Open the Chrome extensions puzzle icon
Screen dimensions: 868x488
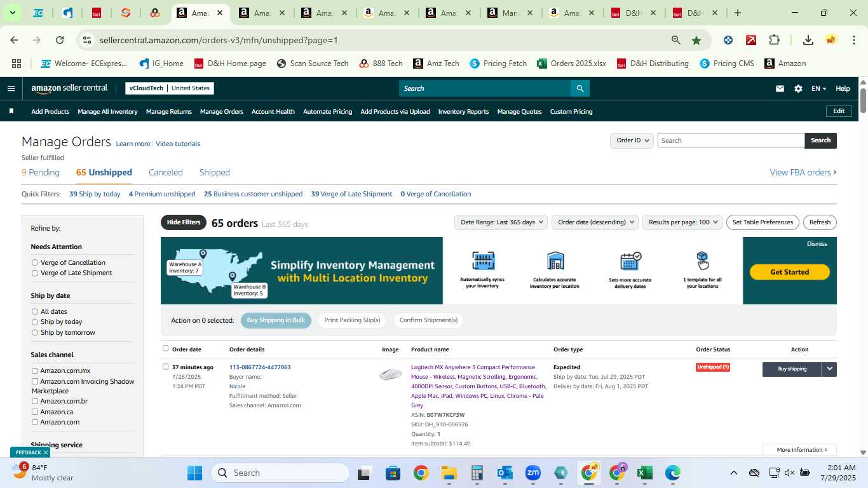click(774, 40)
